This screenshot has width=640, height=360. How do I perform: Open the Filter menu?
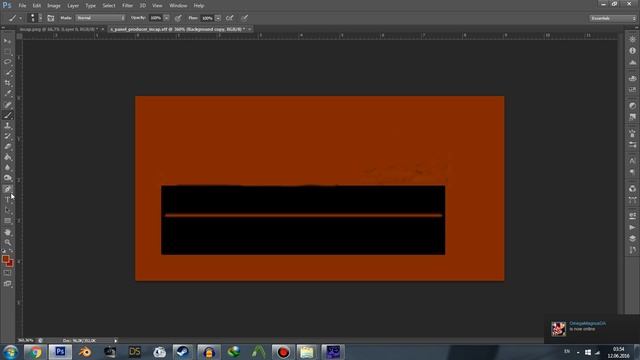(x=127, y=6)
